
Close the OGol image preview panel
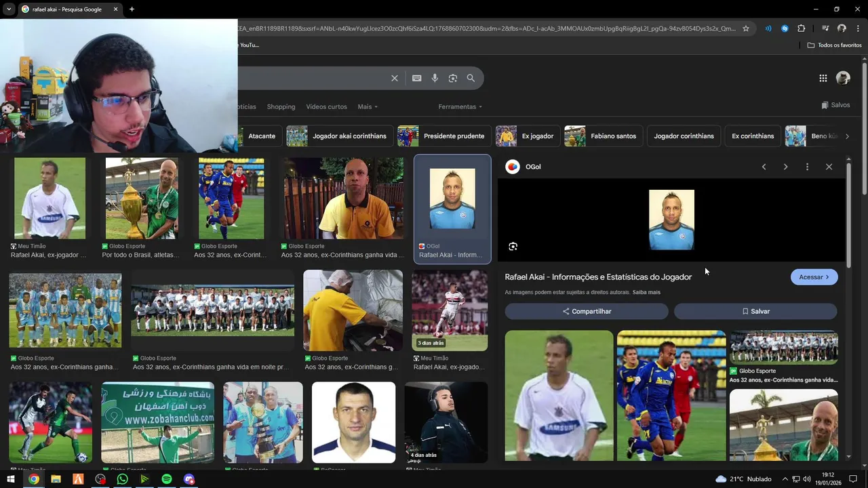tap(829, 167)
